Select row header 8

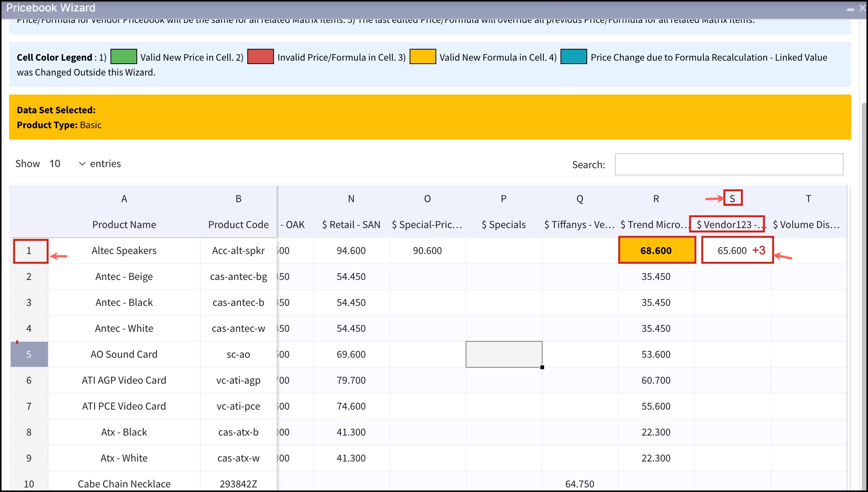(29, 433)
